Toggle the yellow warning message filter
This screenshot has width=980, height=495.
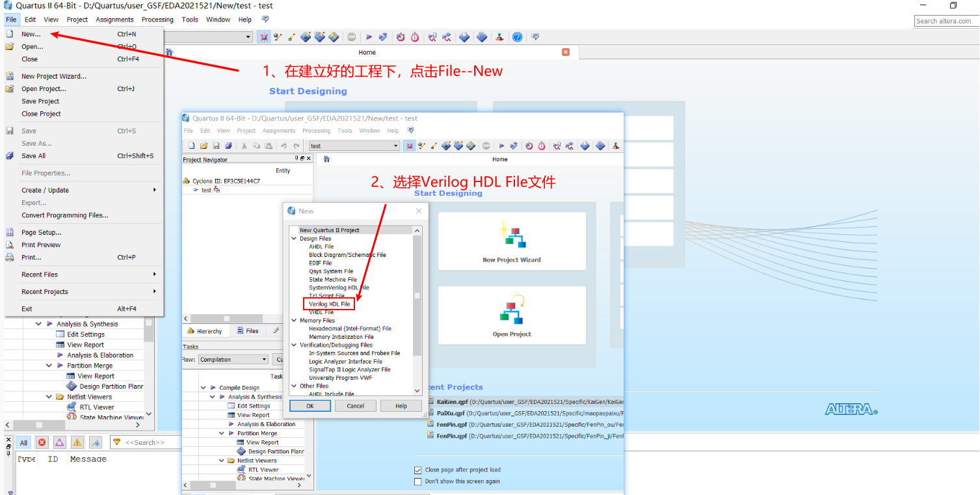click(x=77, y=442)
